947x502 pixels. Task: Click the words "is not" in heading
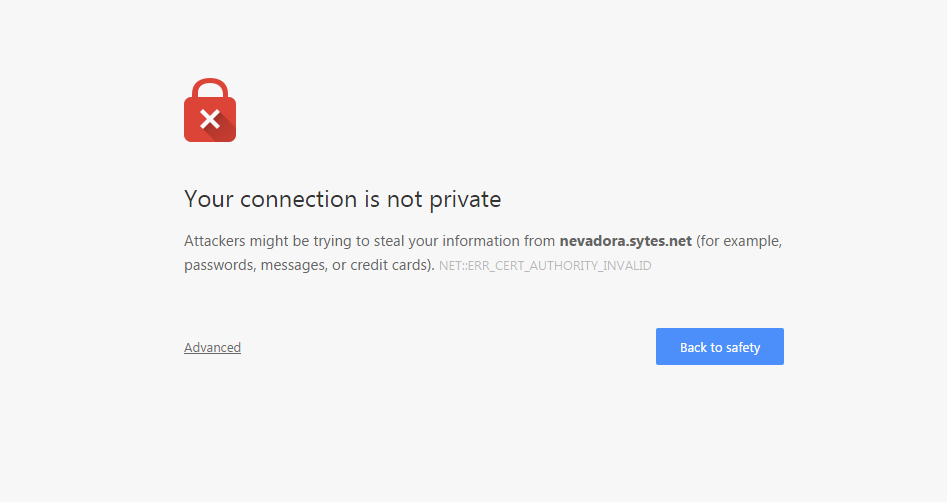point(393,200)
